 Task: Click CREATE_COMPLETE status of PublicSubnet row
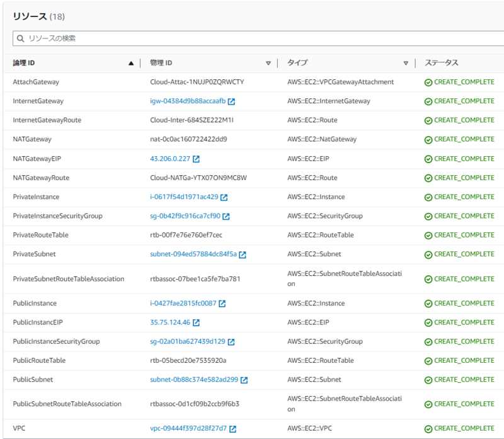464,380
